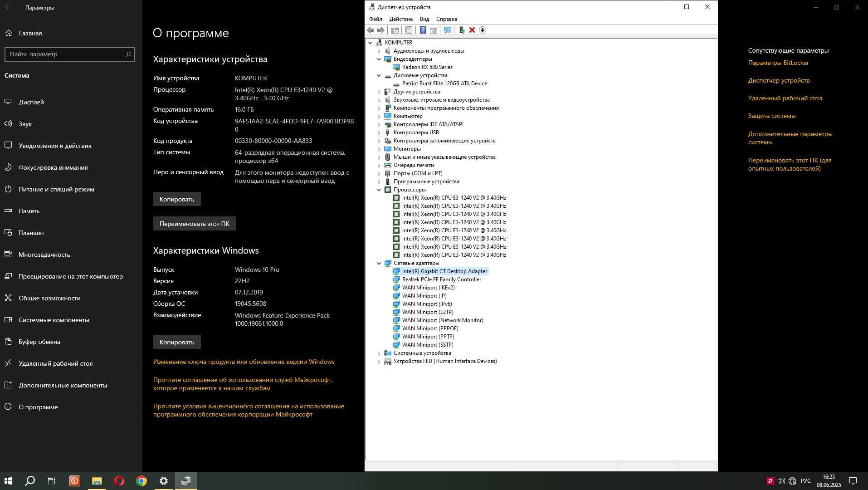Open Буфер обмена settings page
The height and width of the screenshot is (490, 868).
71,342
